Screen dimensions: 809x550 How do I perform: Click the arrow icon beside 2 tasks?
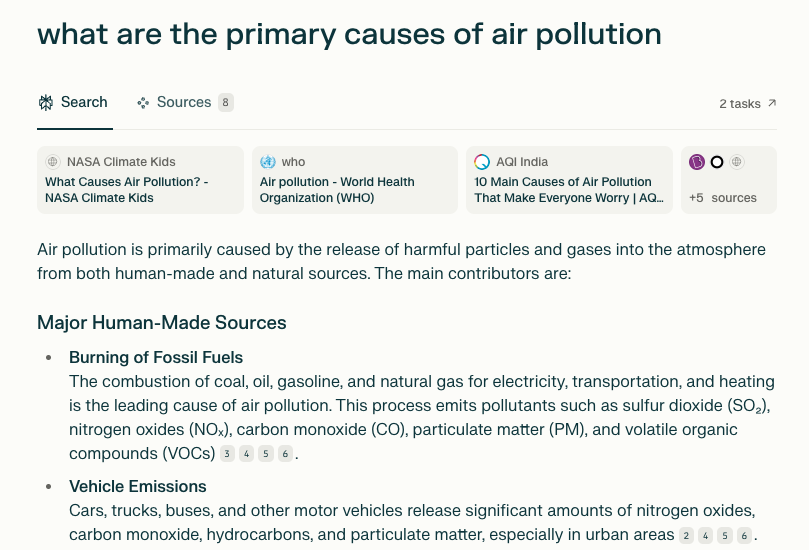[x=772, y=103]
